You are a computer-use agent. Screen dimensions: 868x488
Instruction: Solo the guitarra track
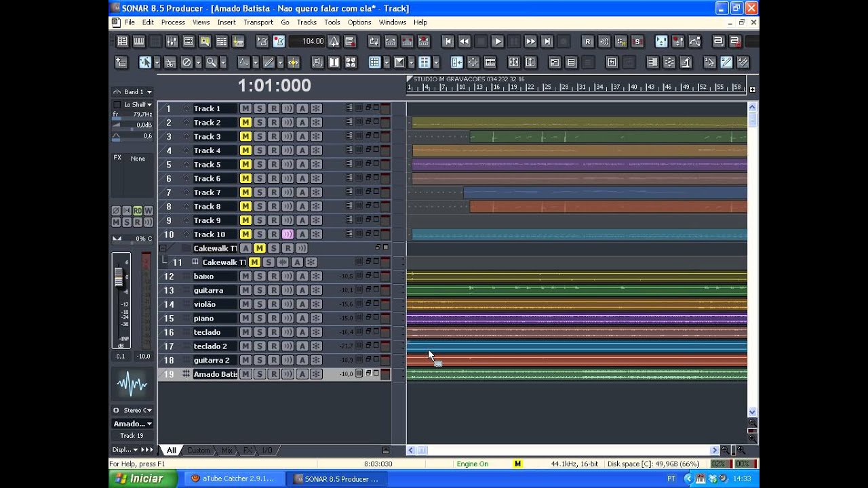tap(259, 291)
